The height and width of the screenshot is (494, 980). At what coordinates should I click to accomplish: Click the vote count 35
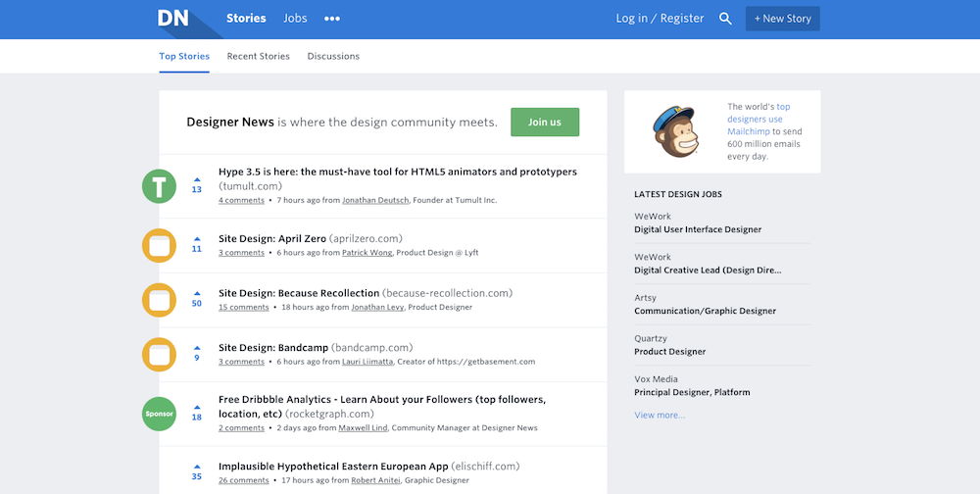click(x=197, y=476)
